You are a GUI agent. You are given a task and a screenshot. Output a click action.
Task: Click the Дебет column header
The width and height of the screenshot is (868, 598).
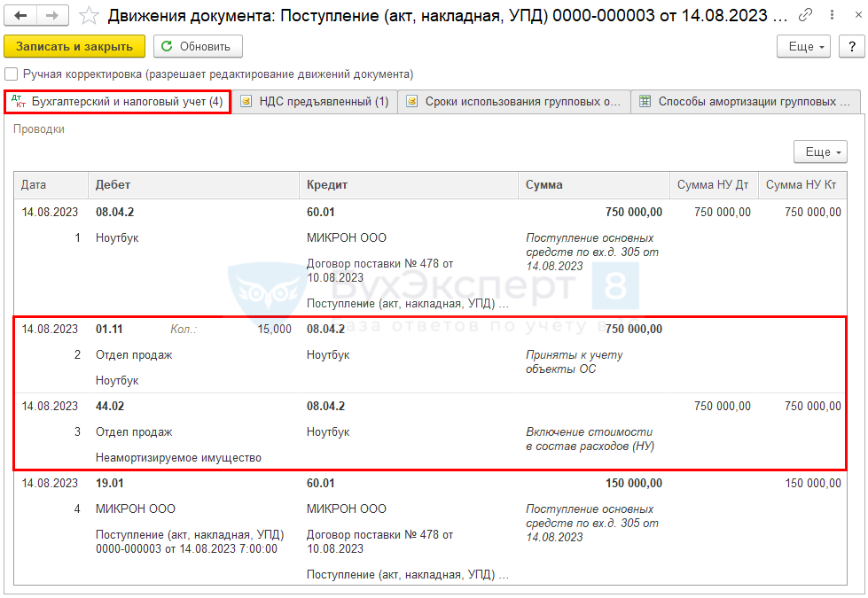[x=194, y=185]
